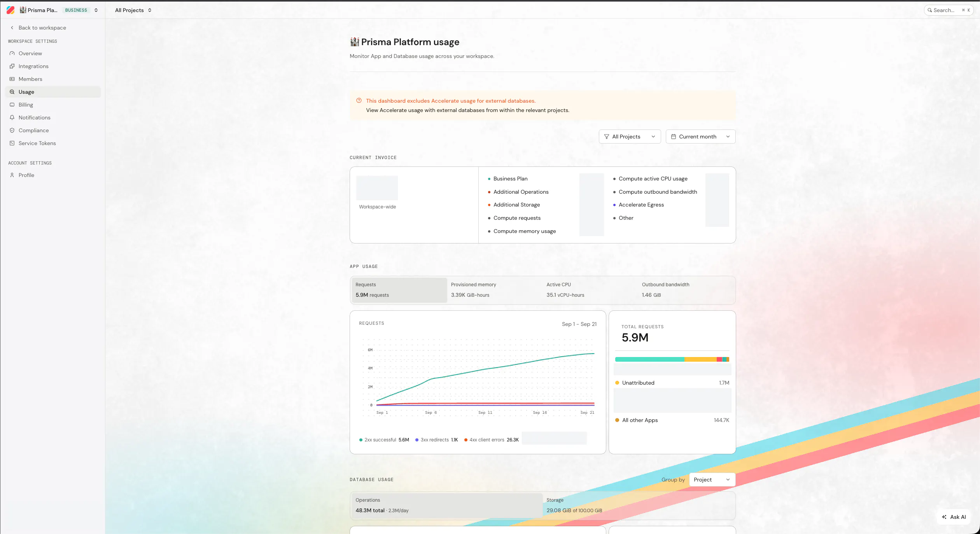
Task: Open the Notifications settings page
Action: [53, 117]
